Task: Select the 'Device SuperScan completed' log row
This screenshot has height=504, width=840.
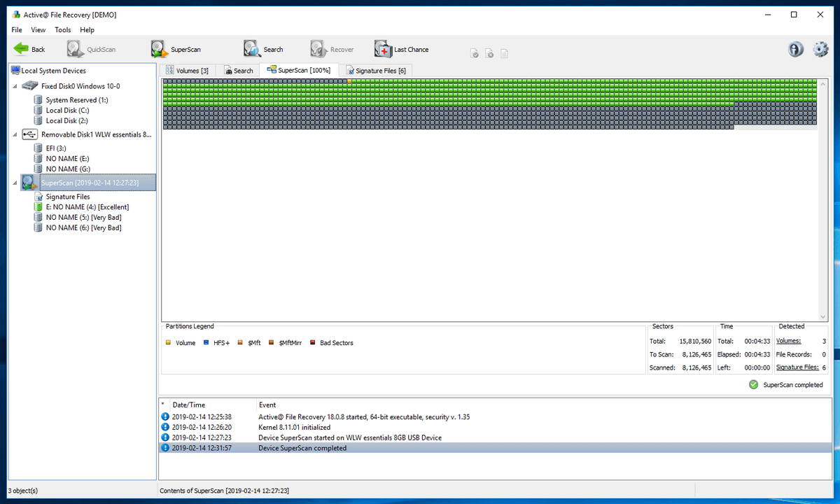Action: pyautogui.click(x=496, y=448)
